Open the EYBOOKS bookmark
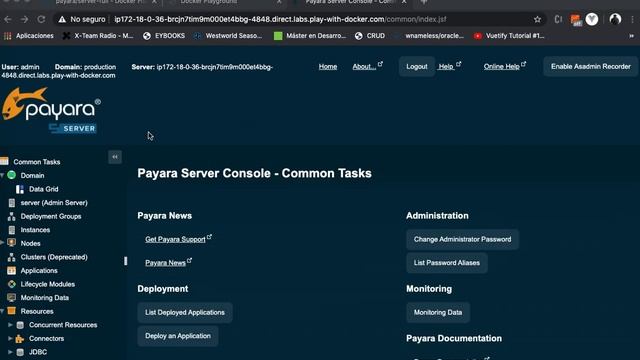Screen dimensions: 640x360 [164, 36]
